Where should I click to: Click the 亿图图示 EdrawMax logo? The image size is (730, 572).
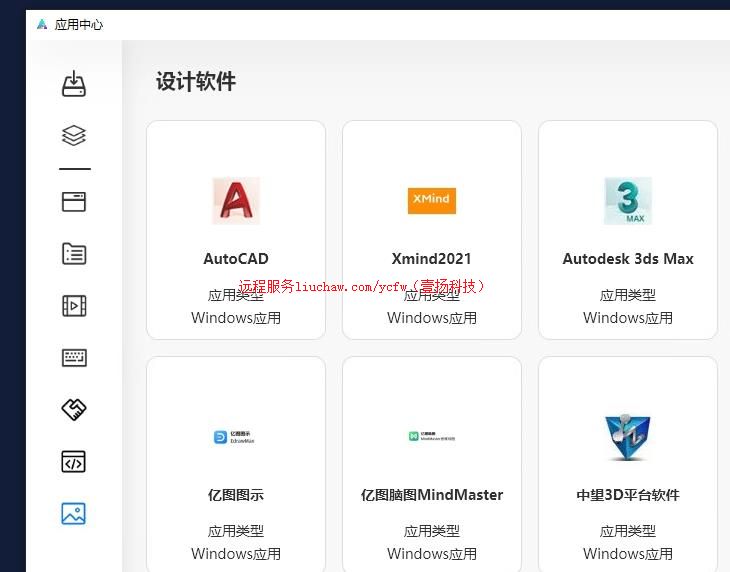(x=234, y=437)
